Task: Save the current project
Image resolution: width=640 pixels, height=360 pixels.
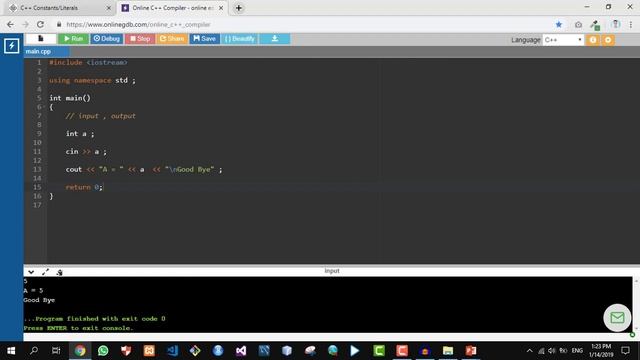Action: 204,39
